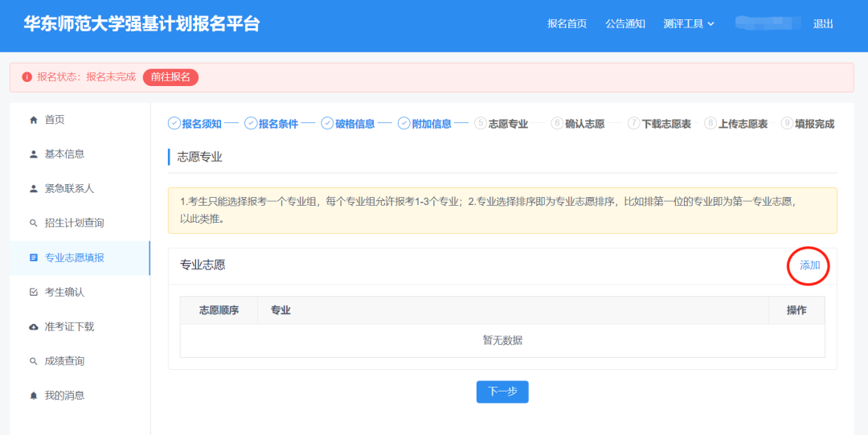Click the person icon beside 紧急联系人
Screen dimensions: 868x435
tap(34, 189)
